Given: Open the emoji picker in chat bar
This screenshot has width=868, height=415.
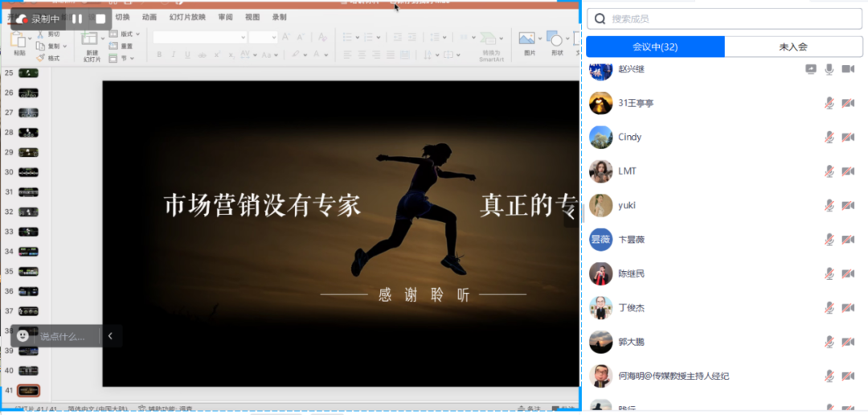Looking at the screenshot, I should point(23,335).
